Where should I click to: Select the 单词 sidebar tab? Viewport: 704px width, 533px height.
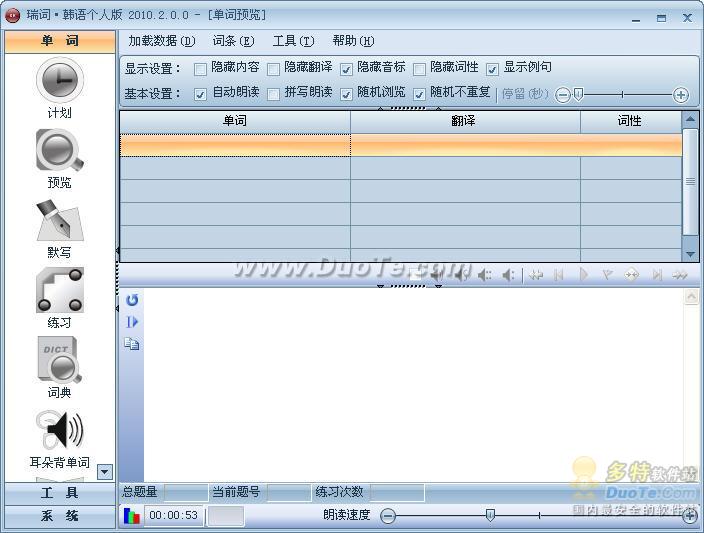60,42
